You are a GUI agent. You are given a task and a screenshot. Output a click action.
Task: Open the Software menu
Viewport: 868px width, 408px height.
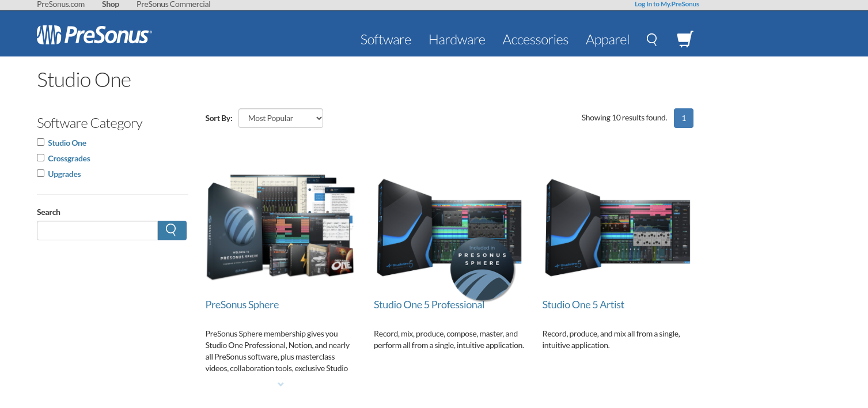(386, 40)
